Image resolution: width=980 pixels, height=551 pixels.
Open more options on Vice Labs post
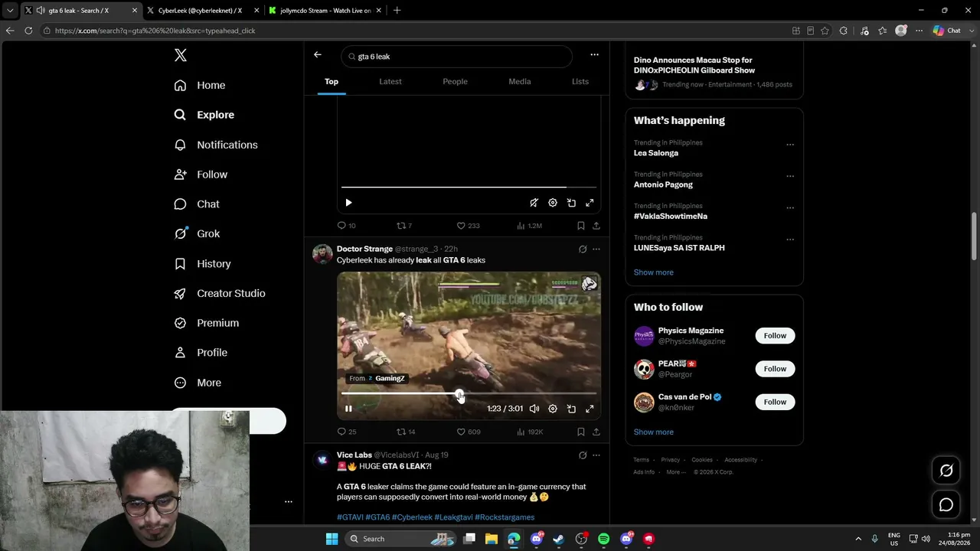[x=596, y=455]
